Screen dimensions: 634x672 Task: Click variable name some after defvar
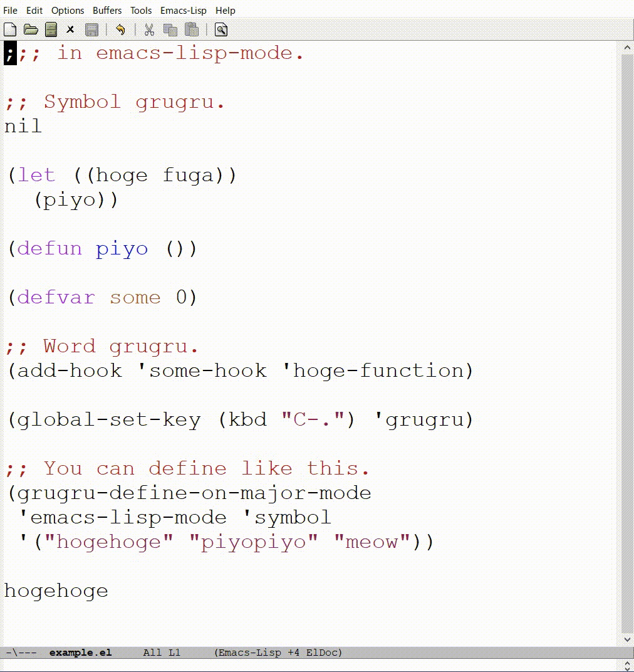click(x=135, y=297)
